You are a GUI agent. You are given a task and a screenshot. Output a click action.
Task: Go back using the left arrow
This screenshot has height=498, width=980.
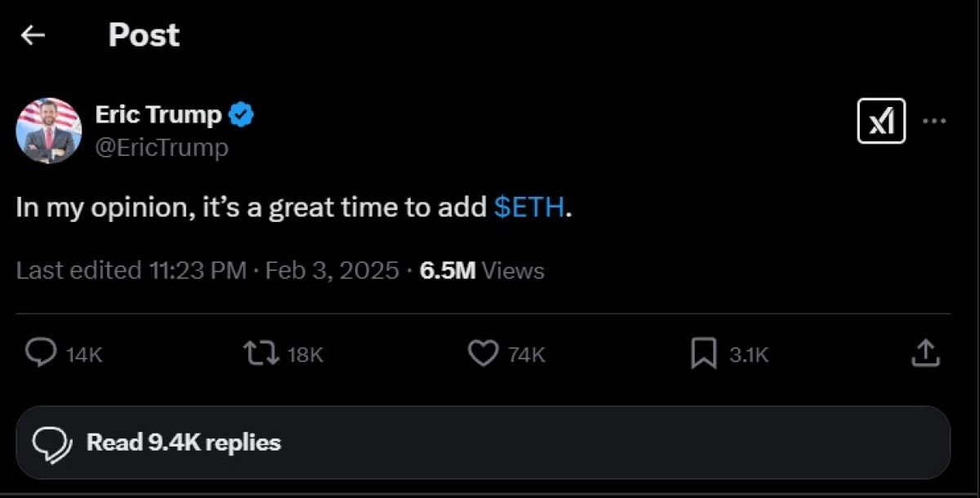(x=33, y=35)
